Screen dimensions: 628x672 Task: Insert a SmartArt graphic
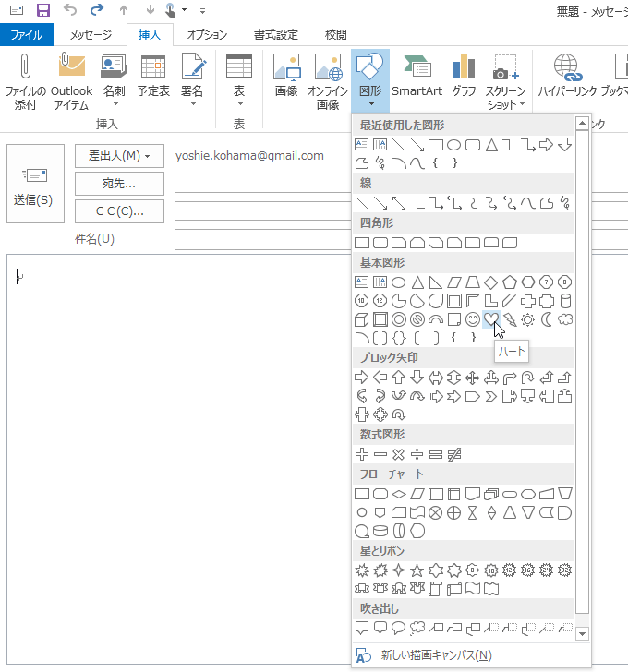(x=417, y=76)
